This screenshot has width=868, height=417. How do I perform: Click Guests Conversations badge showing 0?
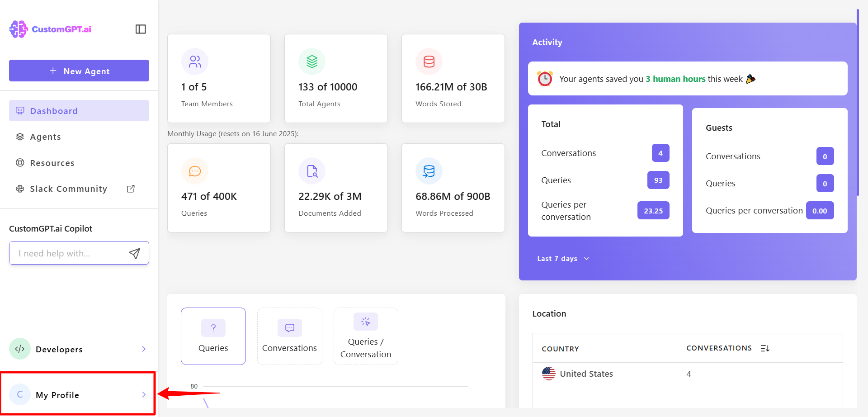pos(825,156)
